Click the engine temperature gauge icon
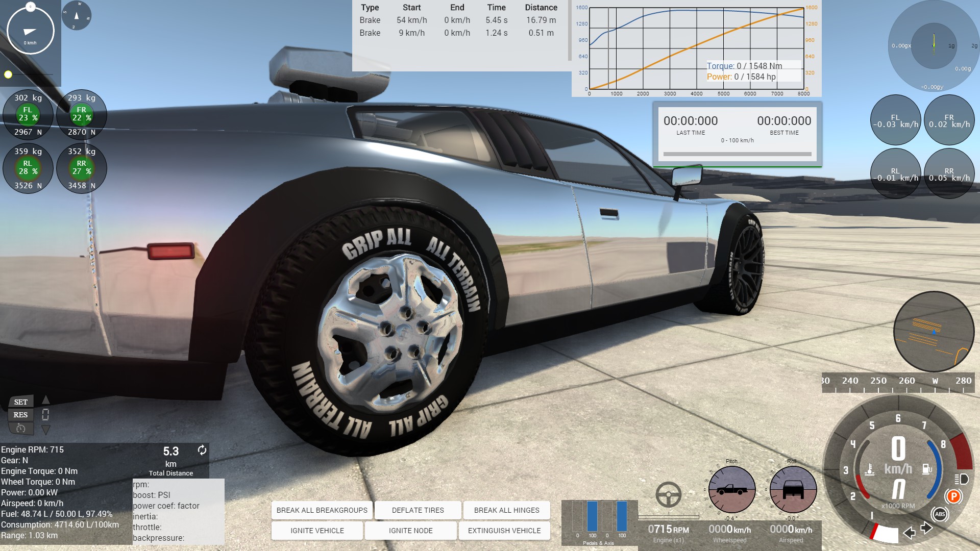 coord(869,469)
